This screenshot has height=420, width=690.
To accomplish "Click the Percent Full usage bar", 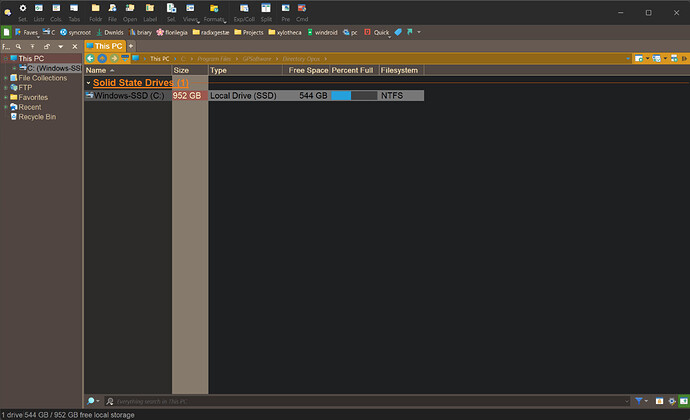I will click(x=353, y=96).
